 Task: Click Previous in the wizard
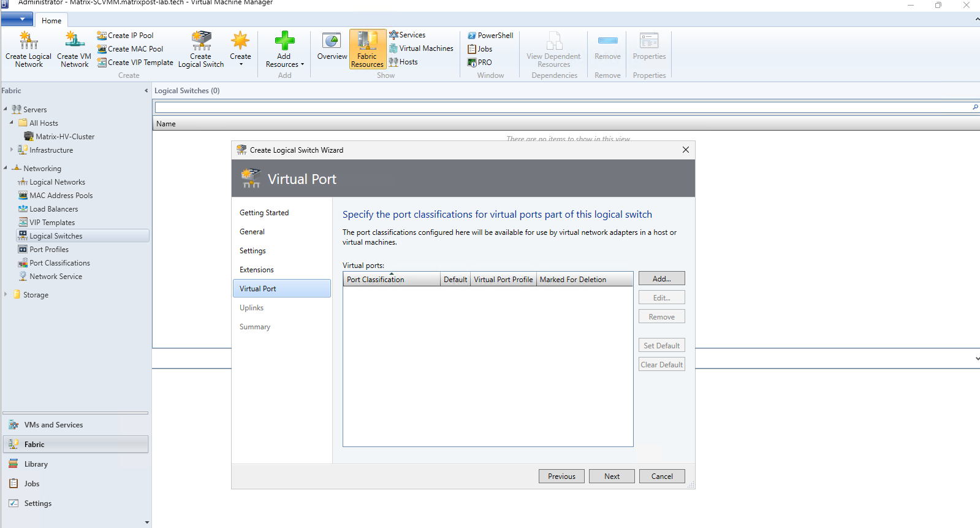[x=562, y=476]
